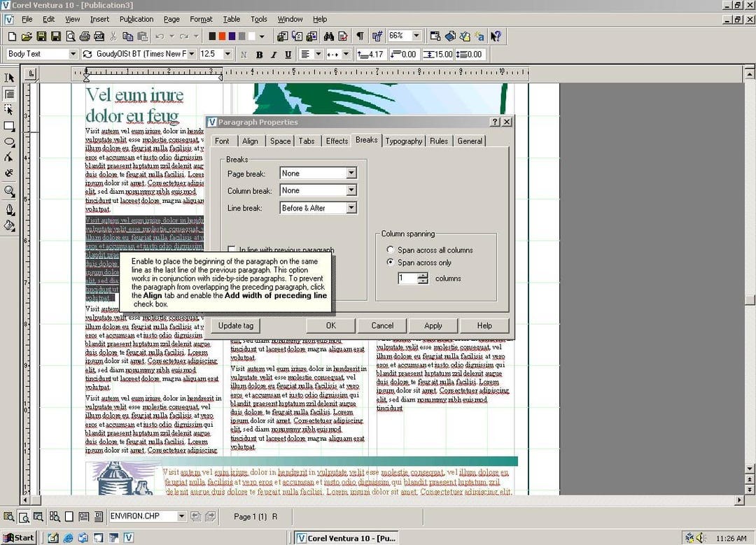This screenshot has height=545, width=756.
Task: Click the Corel Ventura 10 taskbar button
Action: tap(346, 538)
